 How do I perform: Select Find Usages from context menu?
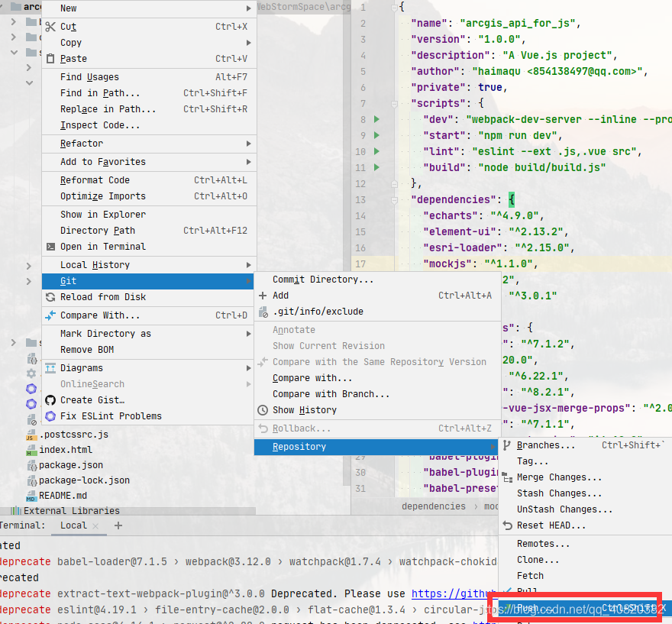tap(149, 77)
